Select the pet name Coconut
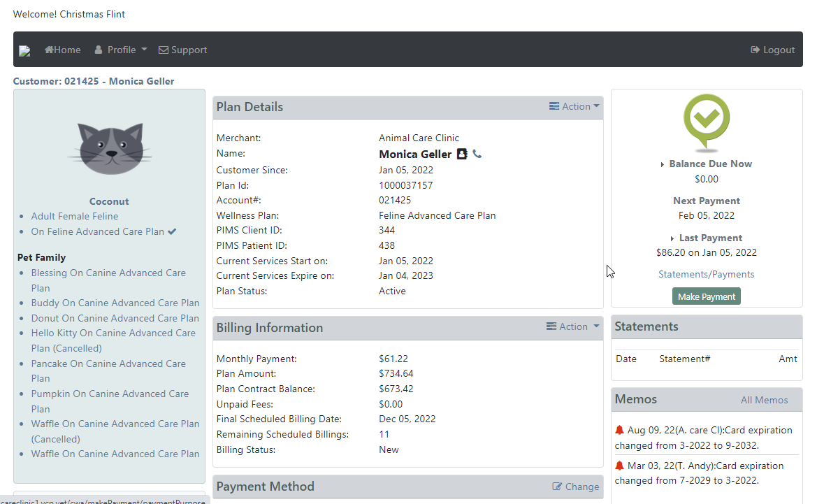The image size is (817, 504). (x=109, y=202)
